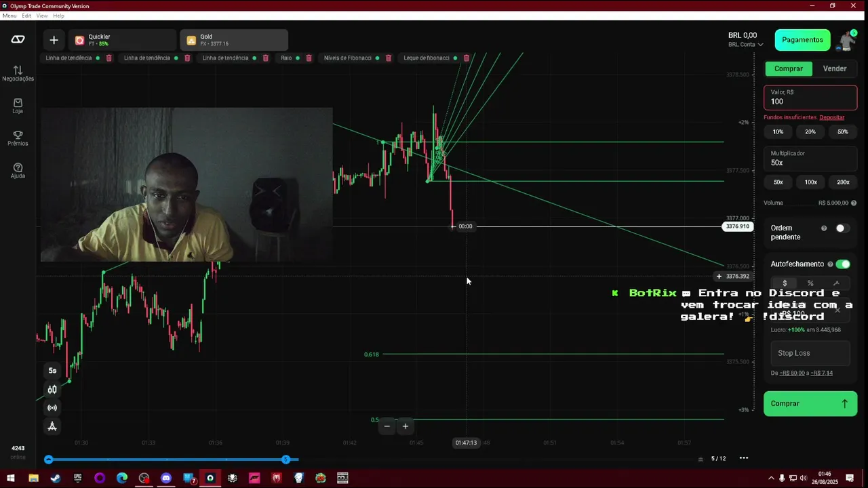Set amount to 10%
868x488 pixels.
pyautogui.click(x=778, y=132)
